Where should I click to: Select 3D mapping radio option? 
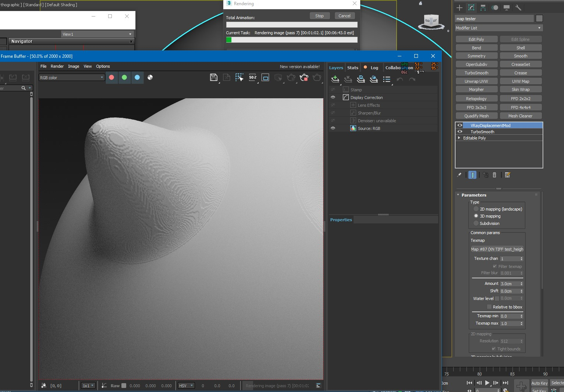point(476,216)
